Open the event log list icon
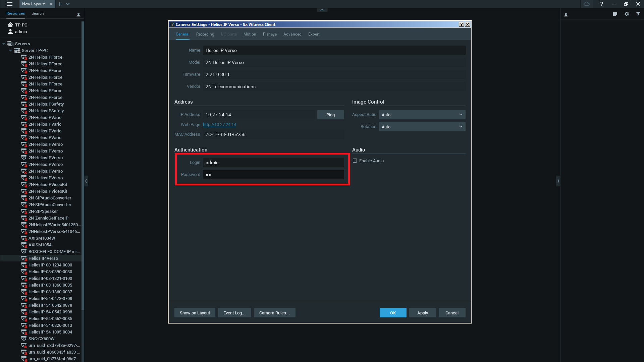 615,14
